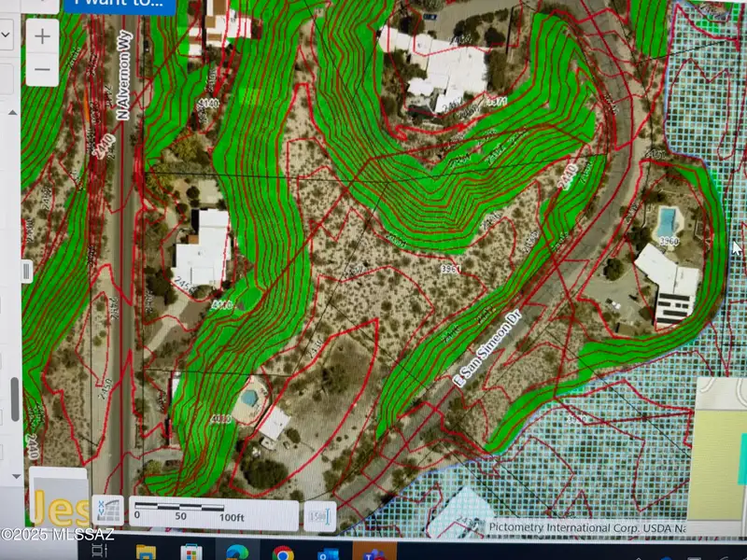
Task: Open the 'I want to...' menu
Action: click(x=123, y=3)
